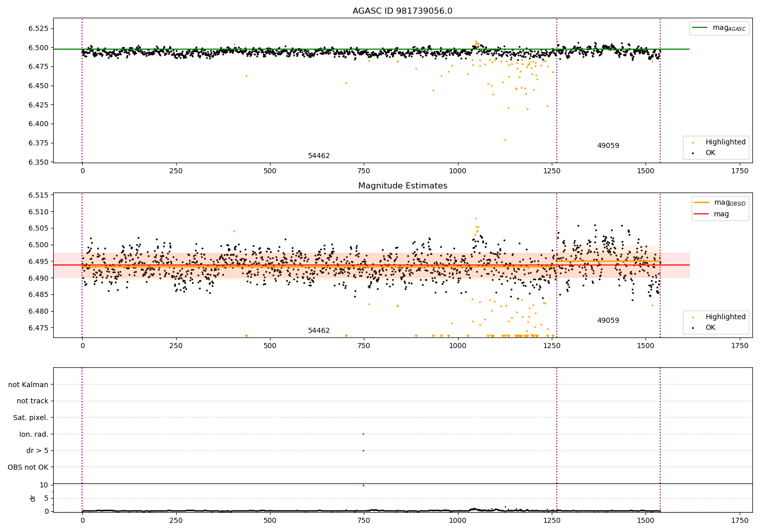Viewport: 760px width, 532px height.
Task: Select Highlighted legend marker in top plot
Action: point(693,142)
